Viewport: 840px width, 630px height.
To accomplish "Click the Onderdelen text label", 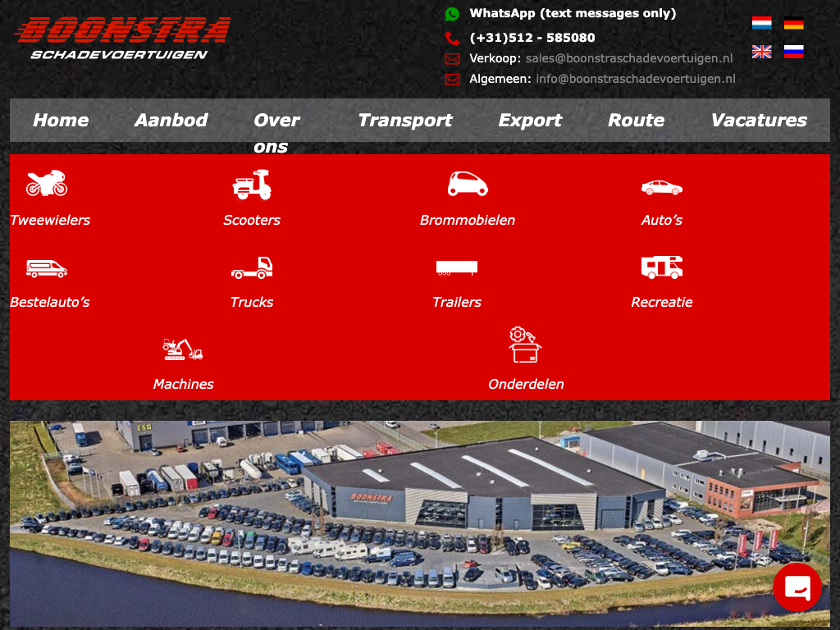I will (526, 384).
